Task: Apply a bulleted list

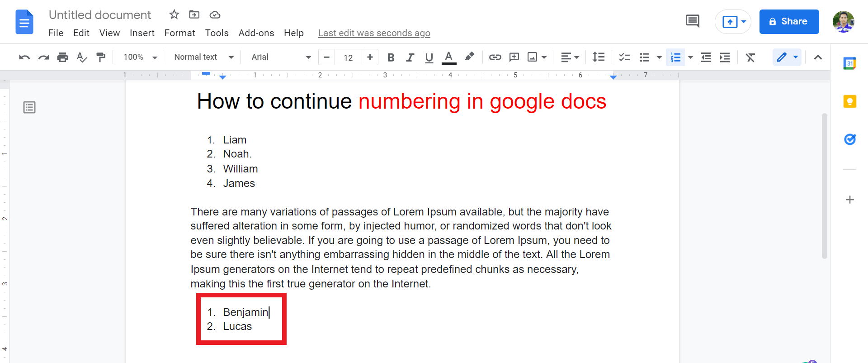Action: point(645,57)
